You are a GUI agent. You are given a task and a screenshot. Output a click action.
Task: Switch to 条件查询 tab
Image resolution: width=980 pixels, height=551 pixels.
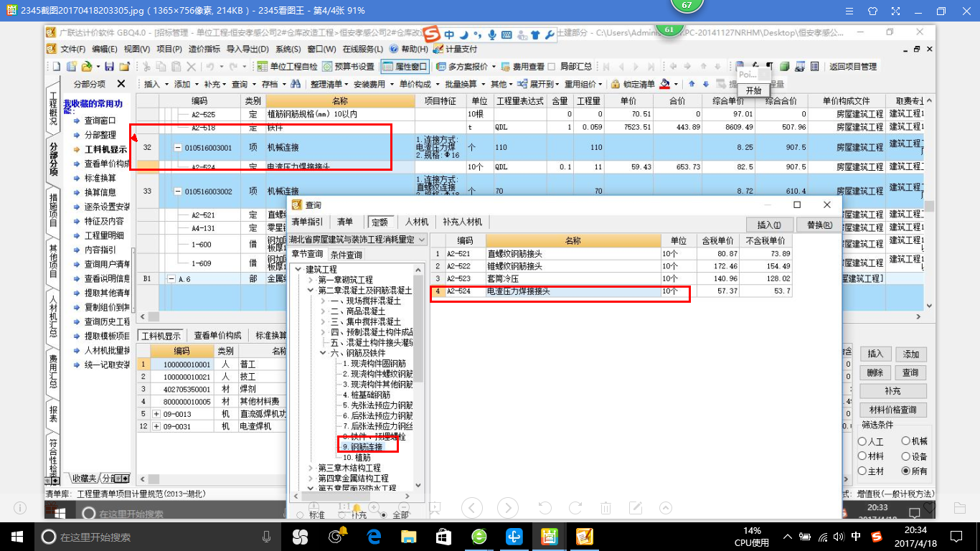coord(346,255)
